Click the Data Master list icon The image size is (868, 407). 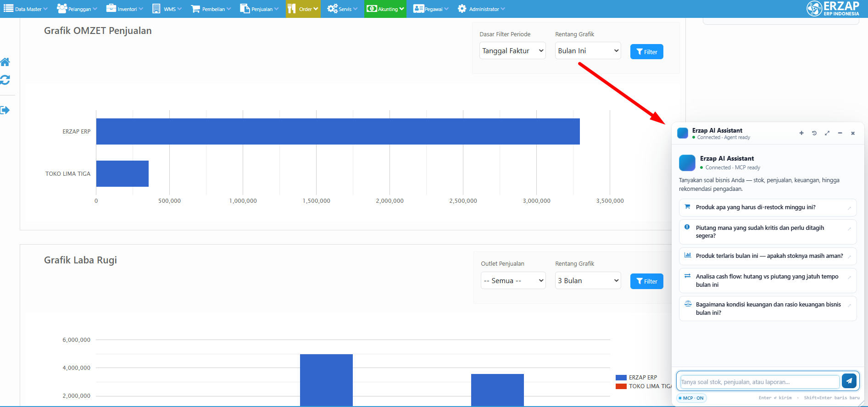tap(8, 8)
